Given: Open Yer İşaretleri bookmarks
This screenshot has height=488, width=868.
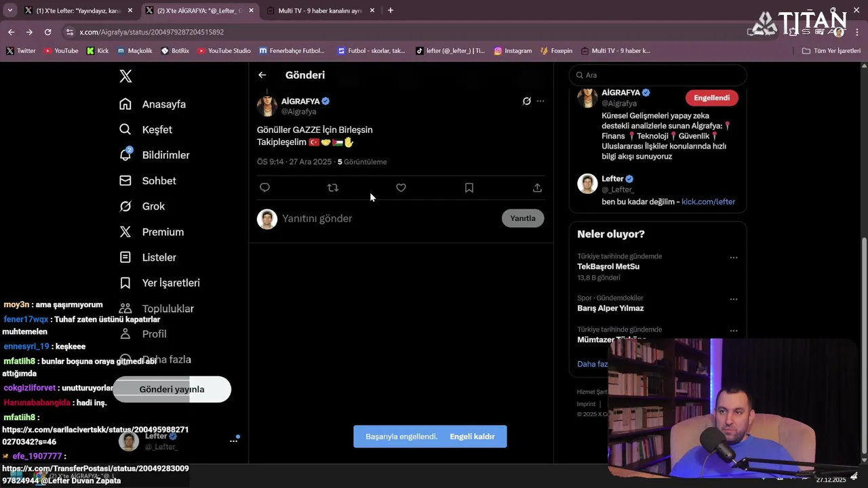Looking at the screenshot, I should click(160, 283).
